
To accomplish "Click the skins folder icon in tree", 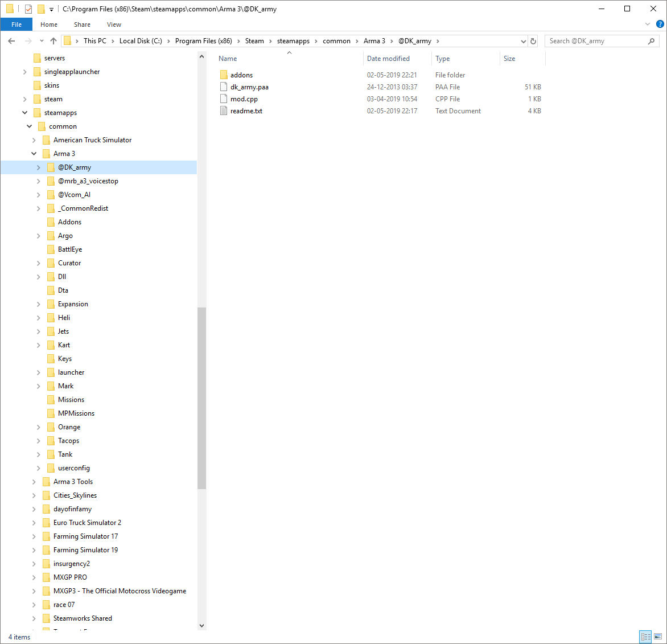I will click(x=37, y=85).
